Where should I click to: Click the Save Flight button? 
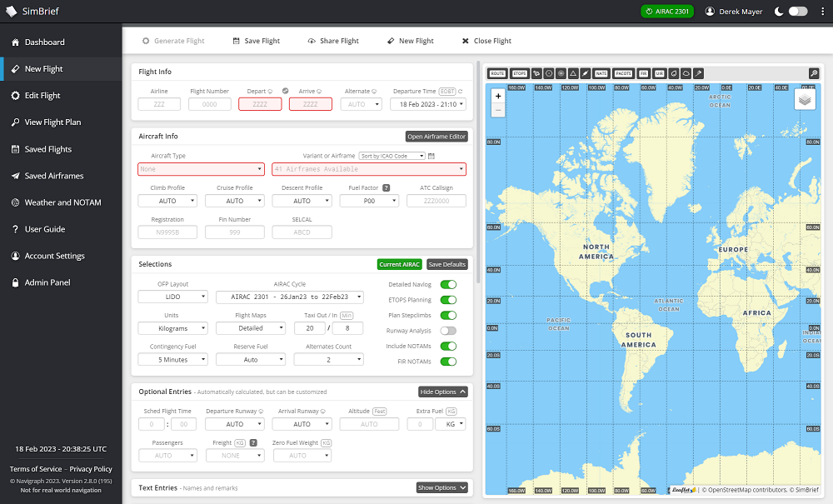click(256, 41)
